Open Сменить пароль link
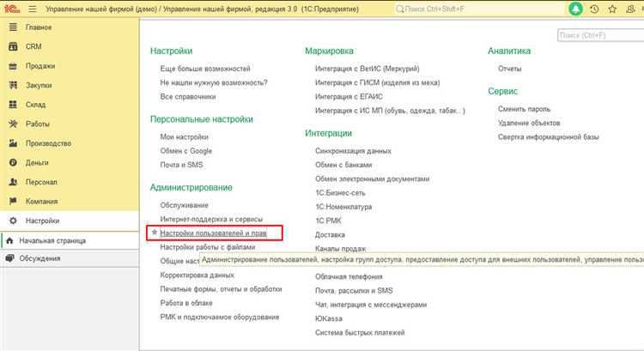The image size is (644, 351). click(x=524, y=109)
